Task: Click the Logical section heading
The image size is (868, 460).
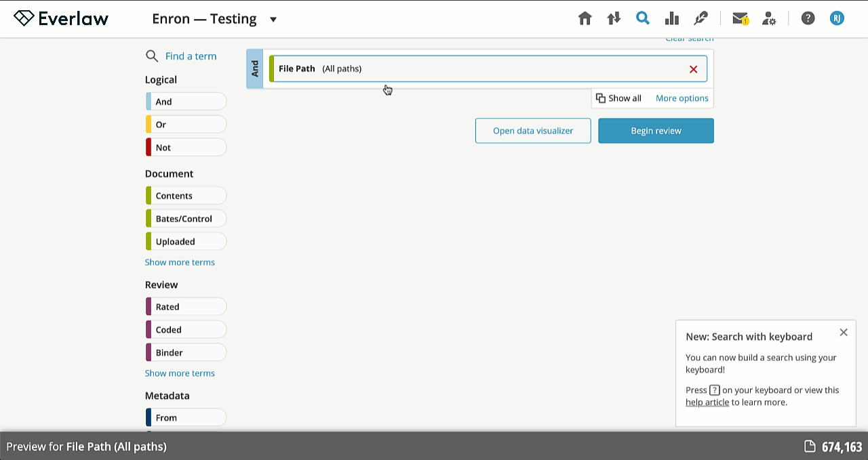Action: (x=161, y=80)
